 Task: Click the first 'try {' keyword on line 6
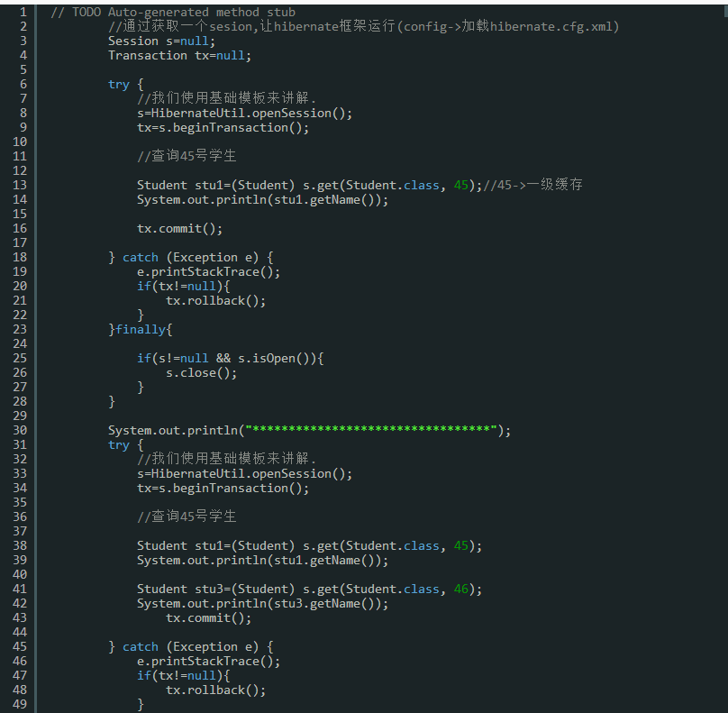pos(126,85)
